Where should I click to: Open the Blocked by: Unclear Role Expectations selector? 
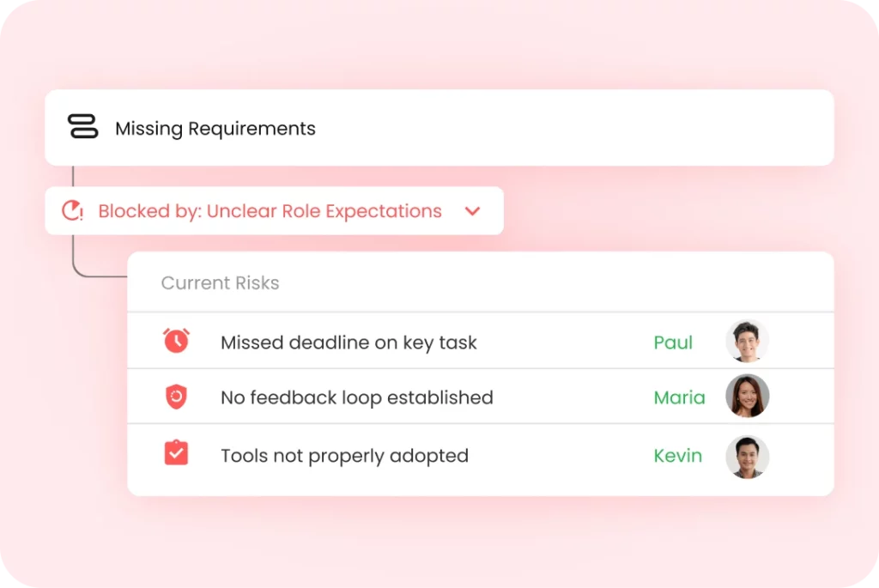(270, 211)
